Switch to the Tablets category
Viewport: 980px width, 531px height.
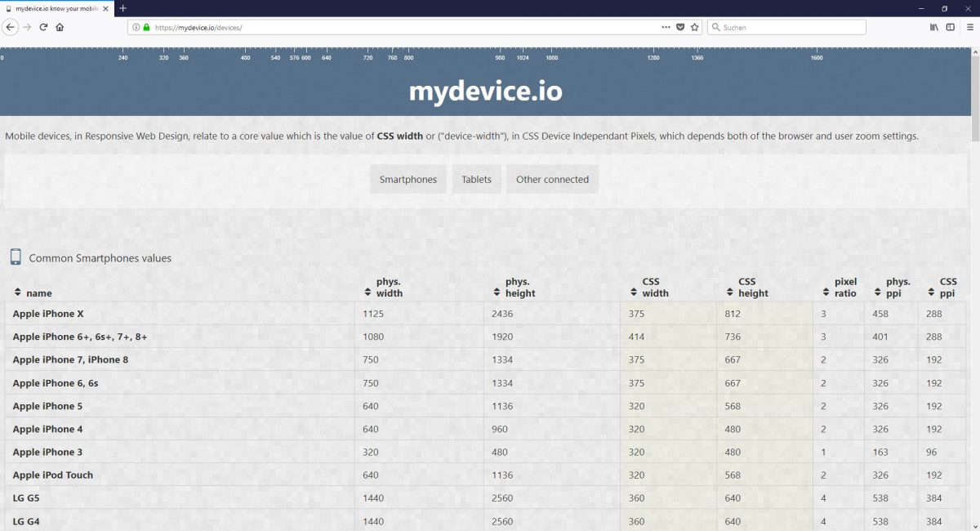476,180
